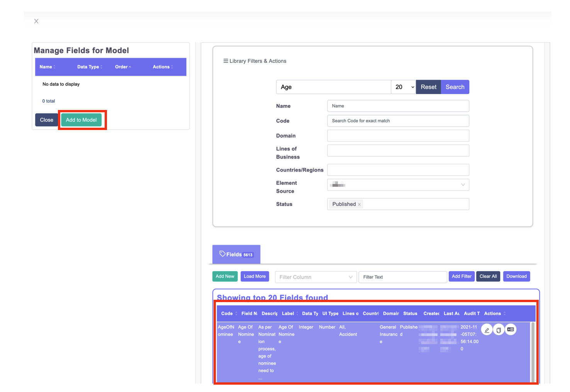Click the edit pencil icon for AgeOfNominee
This screenshot has height=392, width=570.
487,330
